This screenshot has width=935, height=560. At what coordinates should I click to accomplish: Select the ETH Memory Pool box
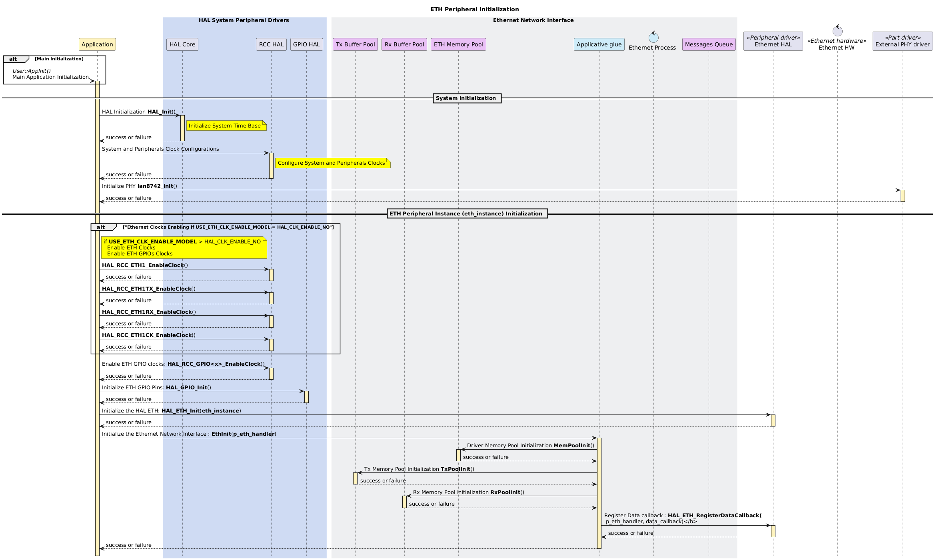[x=458, y=44]
